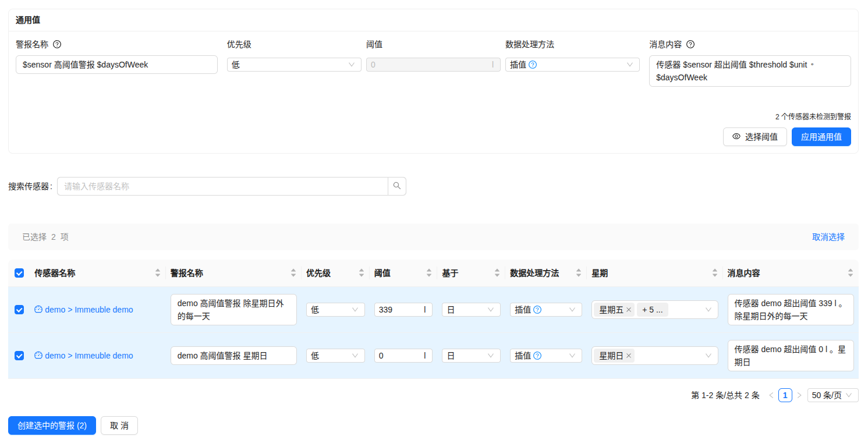This screenshot has width=868, height=447.
Task: Click the 搜索传感器 input field
Action: (x=222, y=186)
